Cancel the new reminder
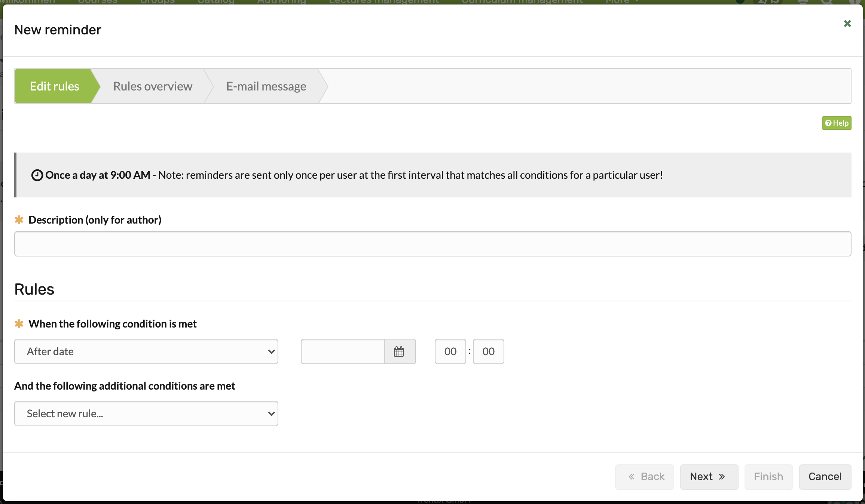This screenshot has height=504, width=865. [825, 477]
